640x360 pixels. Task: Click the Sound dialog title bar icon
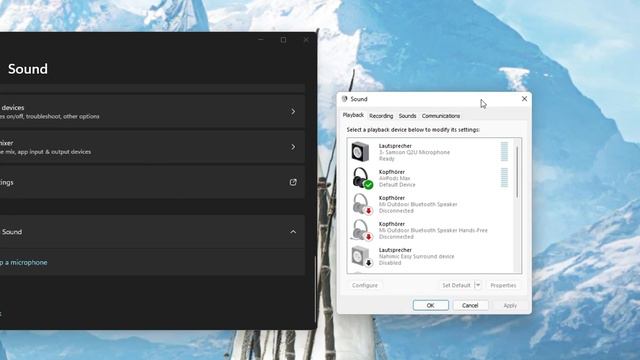[x=344, y=99]
